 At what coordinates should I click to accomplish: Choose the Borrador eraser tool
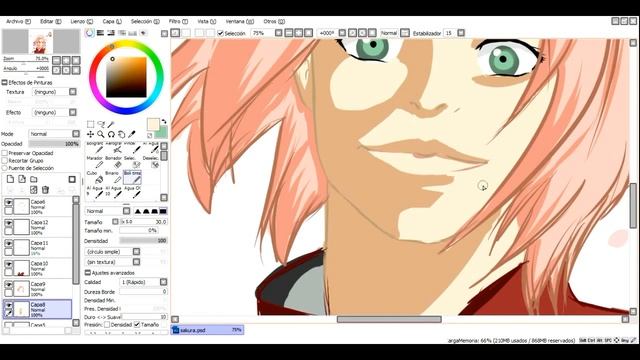tap(114, 162)
